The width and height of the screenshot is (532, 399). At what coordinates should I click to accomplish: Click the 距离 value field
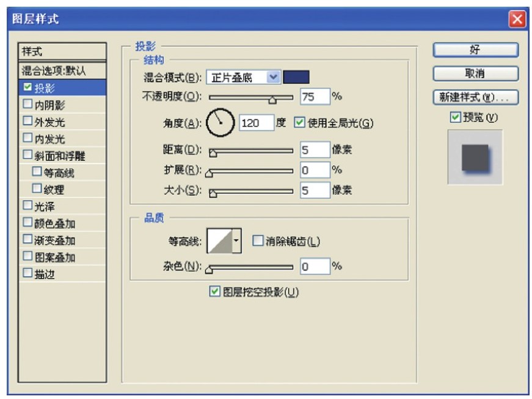[x=315, y=150]
